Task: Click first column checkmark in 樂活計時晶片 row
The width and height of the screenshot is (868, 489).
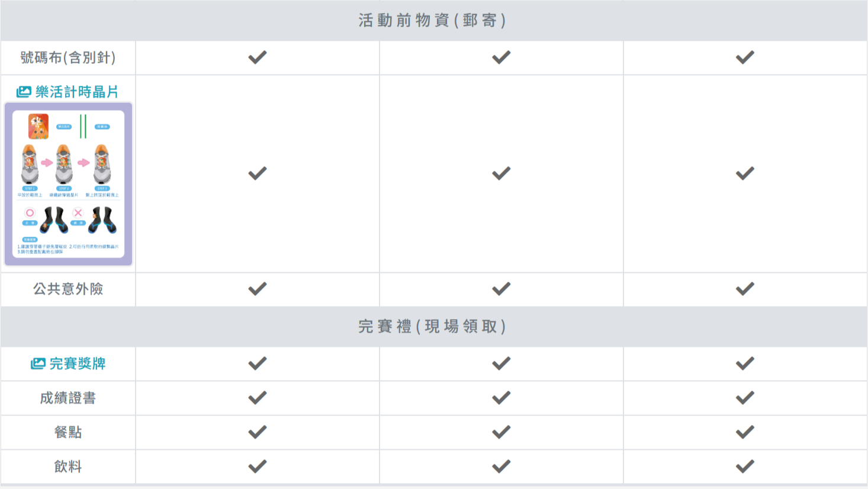Action: [258, 173]
